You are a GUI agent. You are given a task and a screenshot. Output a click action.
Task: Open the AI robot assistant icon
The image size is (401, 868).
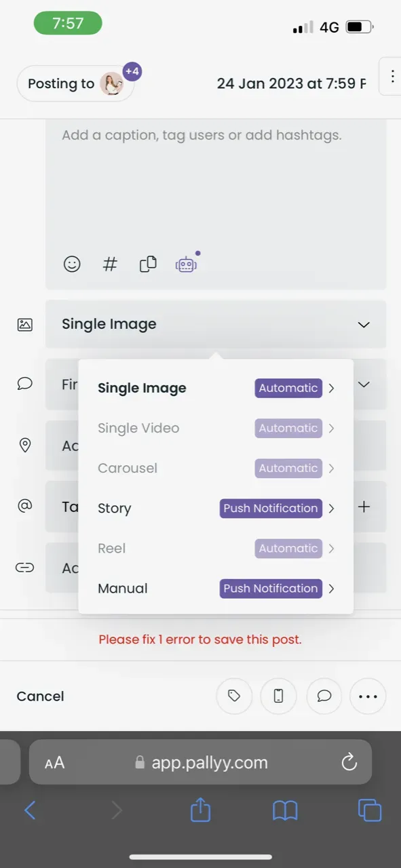click(187, 264)
